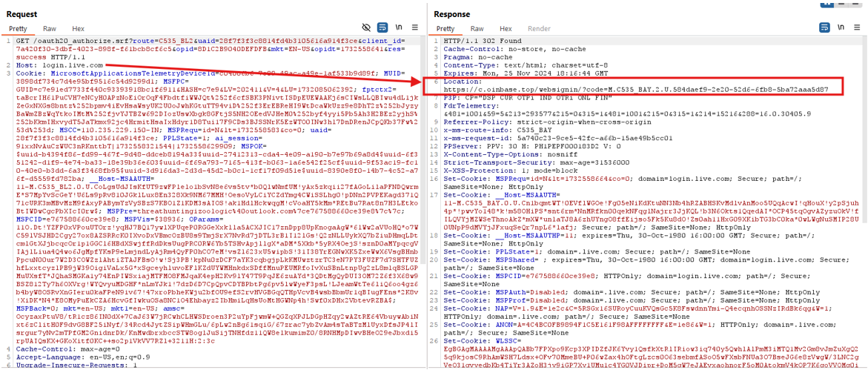This screenshot has width=868, height=370.
Task: Switch to the Request Raw tab
Action: coord(49,29)
